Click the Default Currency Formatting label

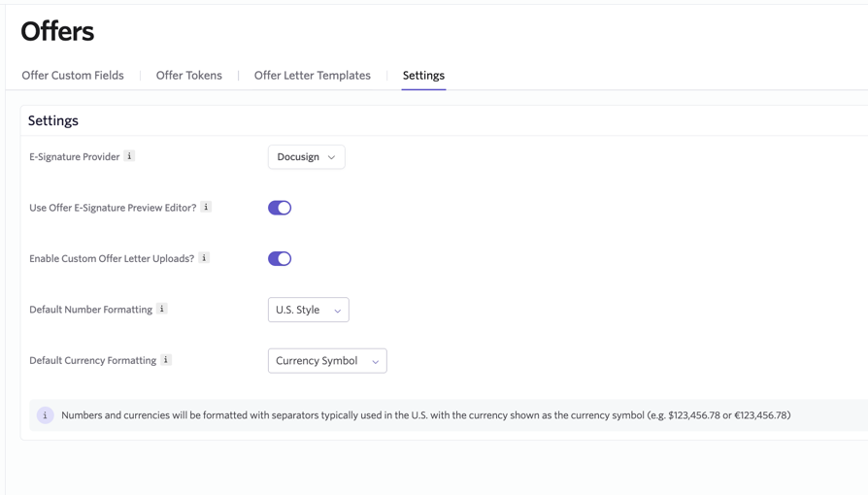coord(92,361)
